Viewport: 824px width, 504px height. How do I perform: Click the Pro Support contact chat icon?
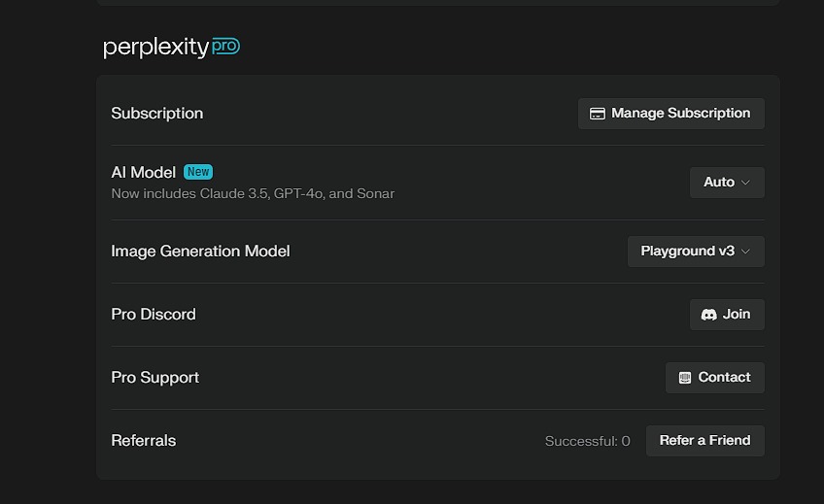[x=685, y=378]
